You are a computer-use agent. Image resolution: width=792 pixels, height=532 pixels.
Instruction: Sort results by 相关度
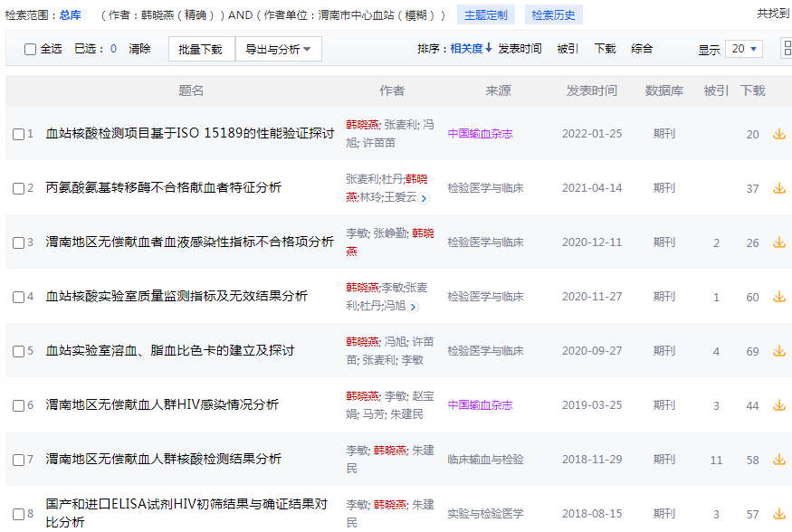click(471, 49)
